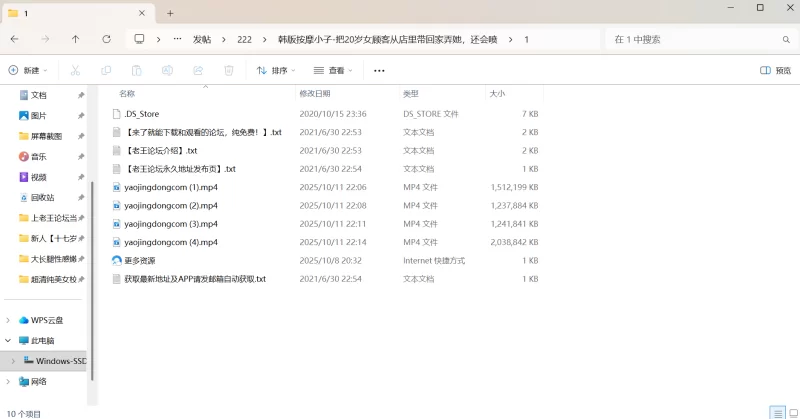Refresh the current folder view

click(x=106, y=39)
